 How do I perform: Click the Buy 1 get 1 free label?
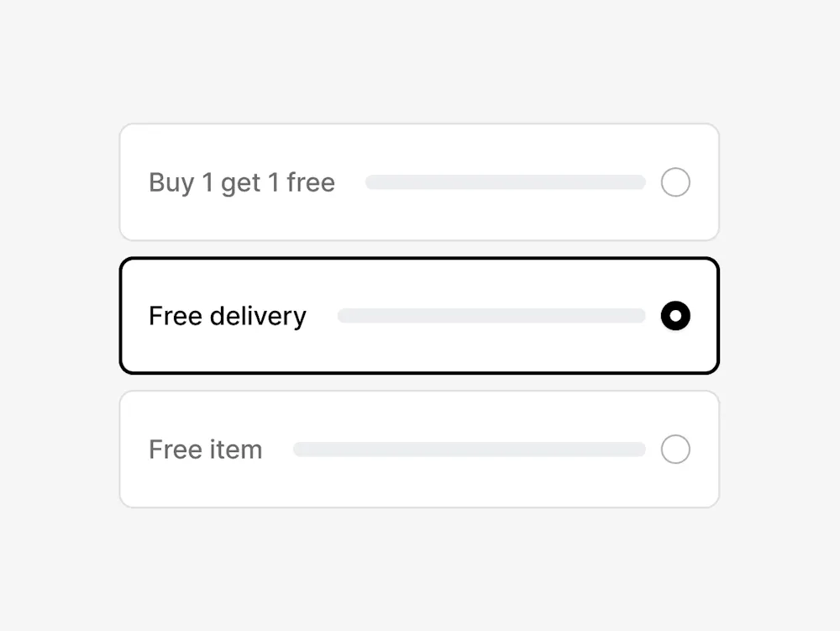coord(242,182)
